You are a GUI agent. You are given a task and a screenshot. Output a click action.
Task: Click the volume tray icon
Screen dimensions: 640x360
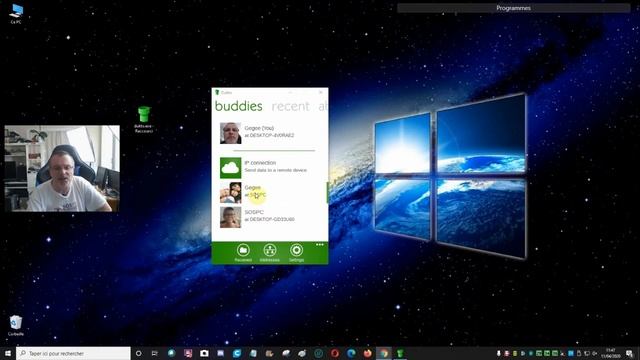click(595, 353)
